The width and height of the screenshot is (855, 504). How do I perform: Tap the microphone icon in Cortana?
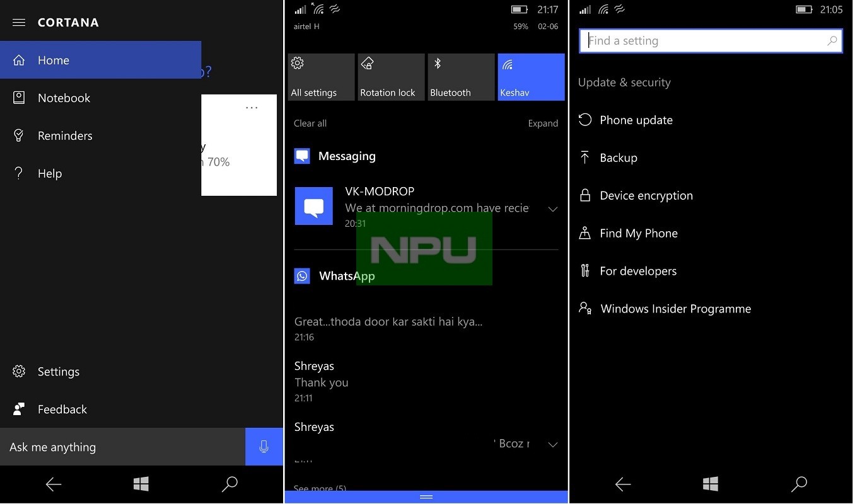pos(264,446)
